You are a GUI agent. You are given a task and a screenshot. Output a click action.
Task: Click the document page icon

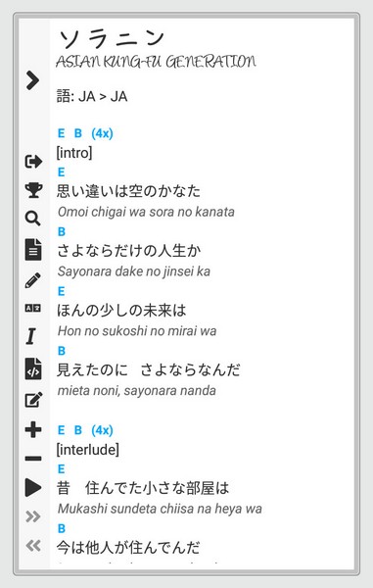coord(33,249)
